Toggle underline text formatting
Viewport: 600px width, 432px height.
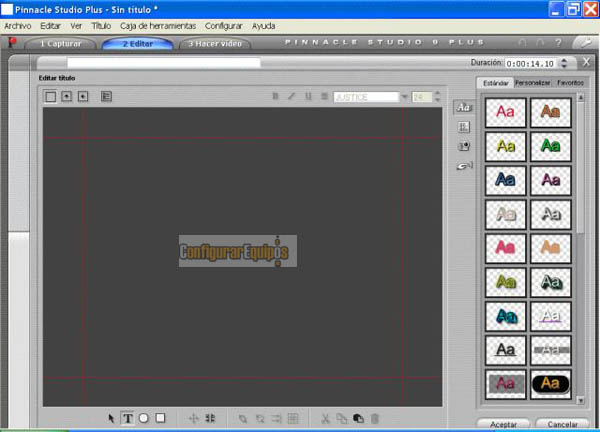point(308,96)
